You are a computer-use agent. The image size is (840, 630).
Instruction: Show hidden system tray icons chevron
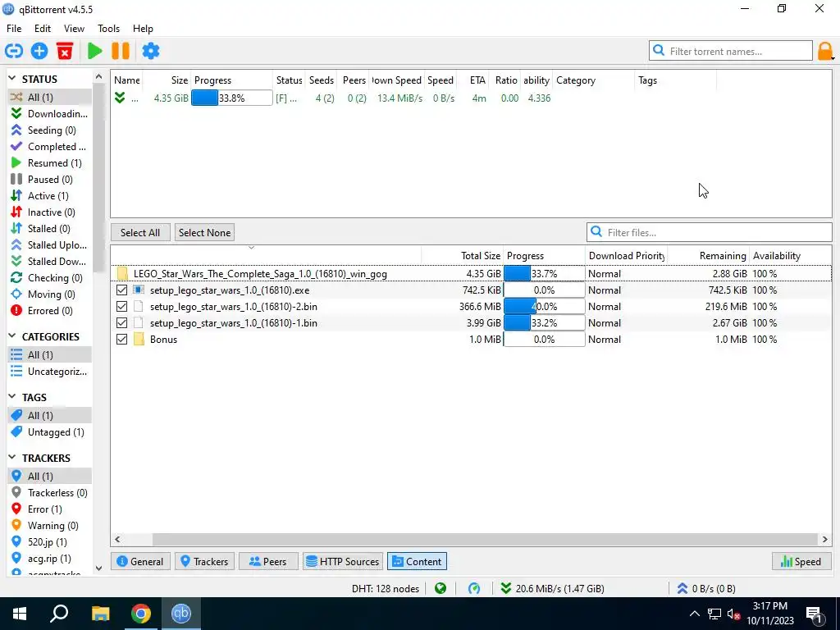(x=694, y=614)
